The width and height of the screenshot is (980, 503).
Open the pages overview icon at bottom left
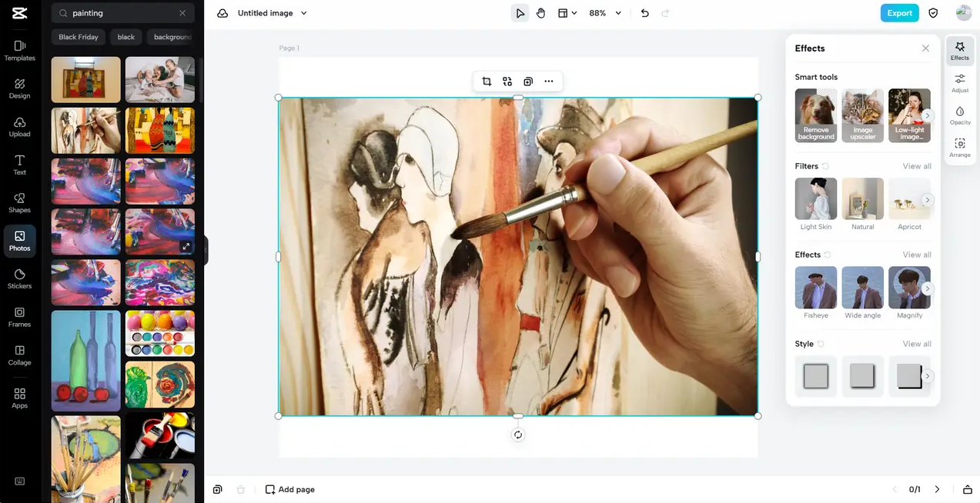tap(218, 489)
